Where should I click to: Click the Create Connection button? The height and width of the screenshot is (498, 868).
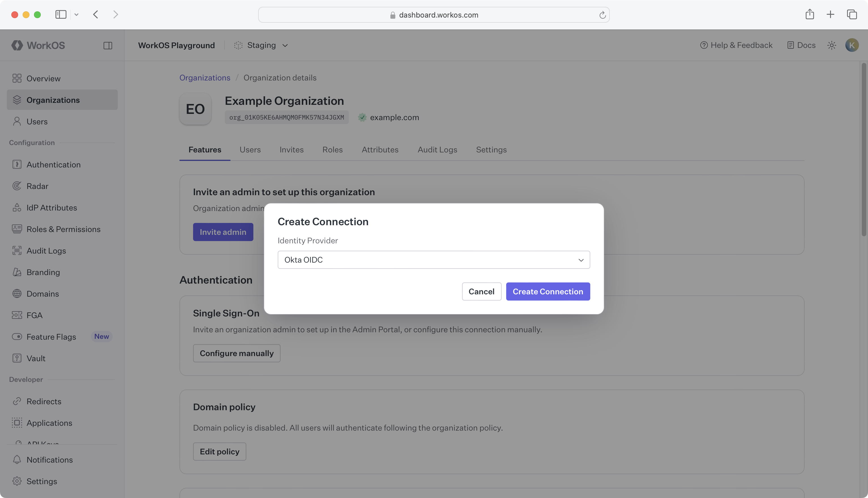click(x=548, y=291)
